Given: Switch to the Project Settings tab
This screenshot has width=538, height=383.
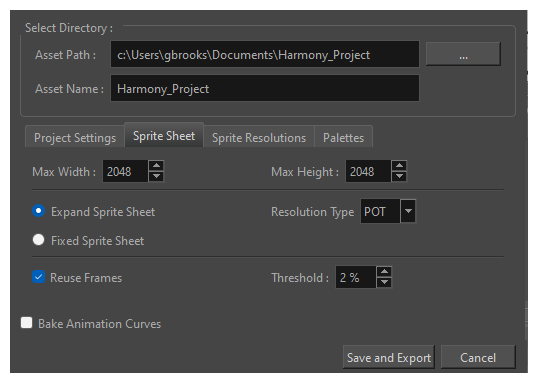Looking at the screenshot, I should (x=75, y=137).
